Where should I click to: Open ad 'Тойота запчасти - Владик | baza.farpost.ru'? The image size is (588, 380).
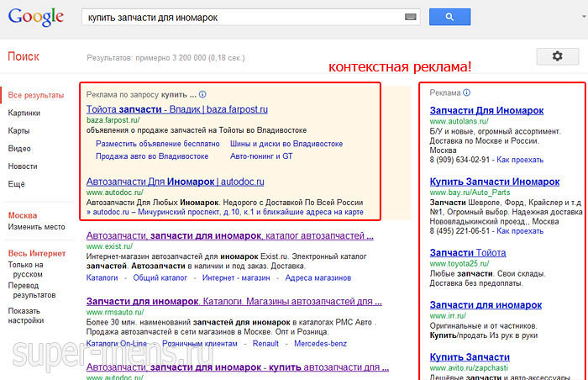point(177,109)
